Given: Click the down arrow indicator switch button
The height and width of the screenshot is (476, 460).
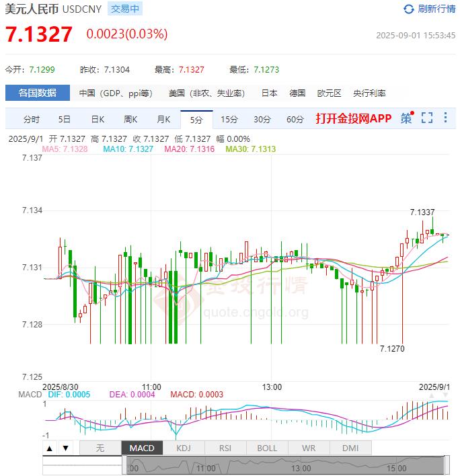Looking at the screenshot, I should point(65,448).
